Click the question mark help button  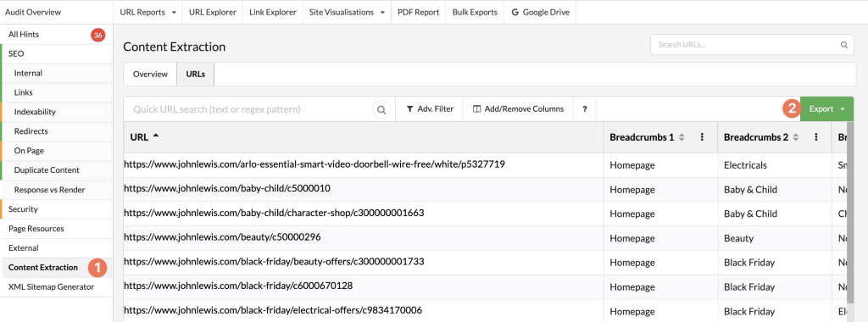pyautogui.click(x=585, y=109)
